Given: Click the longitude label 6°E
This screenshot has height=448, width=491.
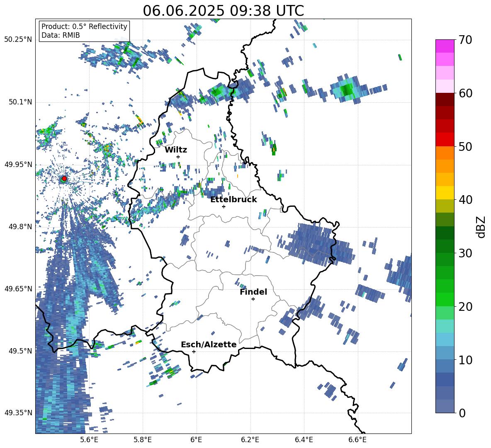Looking at the screenshot, I should click(196, 440).
